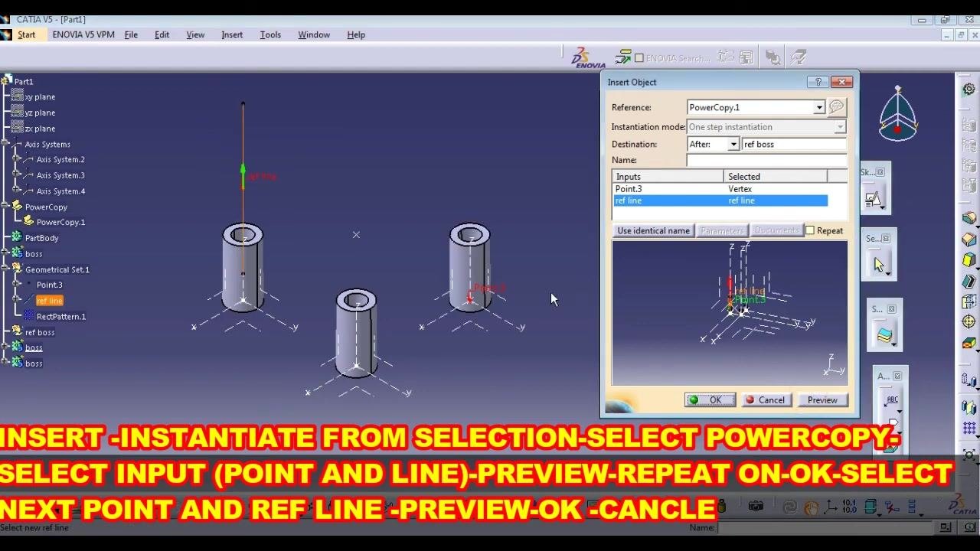The image size is (980, 551).
Task: Select the ref boss tree item
Action: coord(40,332)
